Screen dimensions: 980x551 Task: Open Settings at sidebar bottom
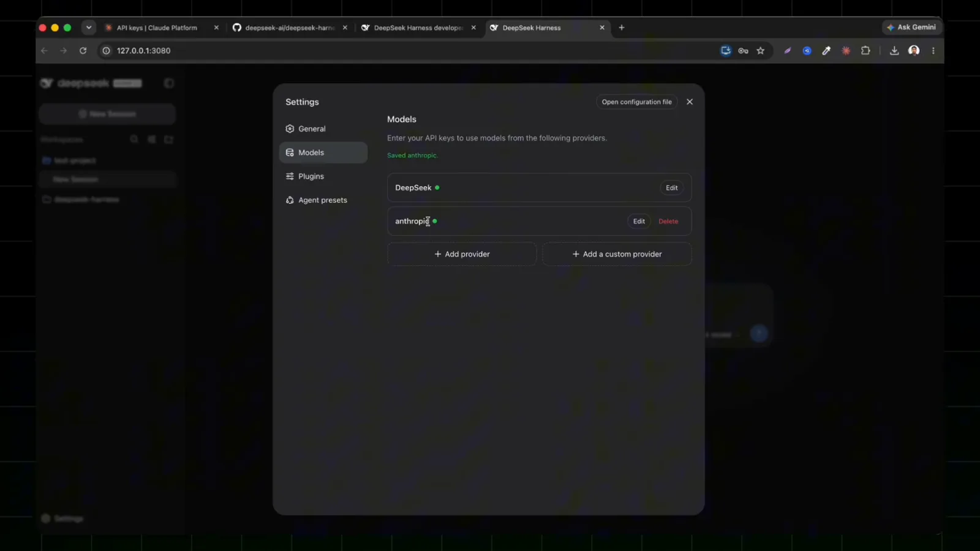(x=62, y=519)
